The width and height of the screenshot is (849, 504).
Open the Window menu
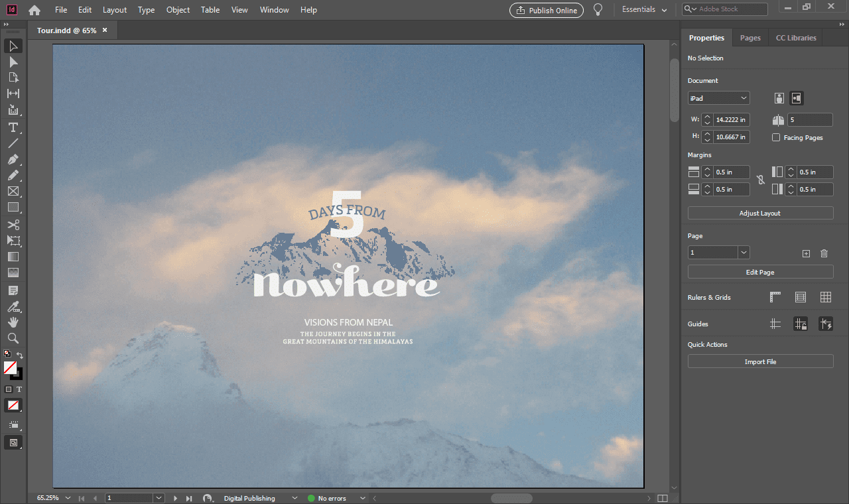tap(274, 10)
